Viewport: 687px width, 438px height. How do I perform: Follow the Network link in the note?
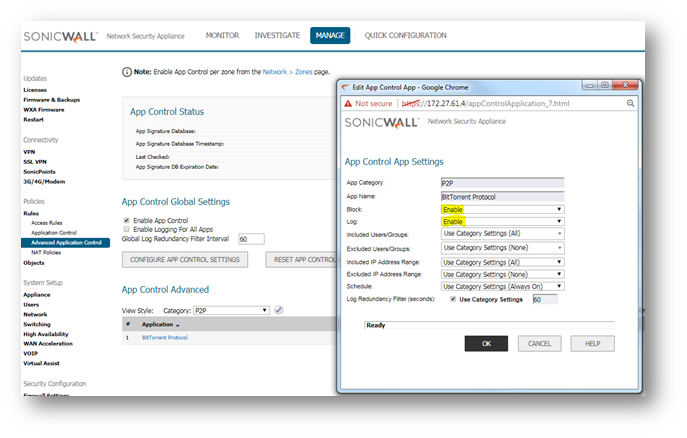275,72
